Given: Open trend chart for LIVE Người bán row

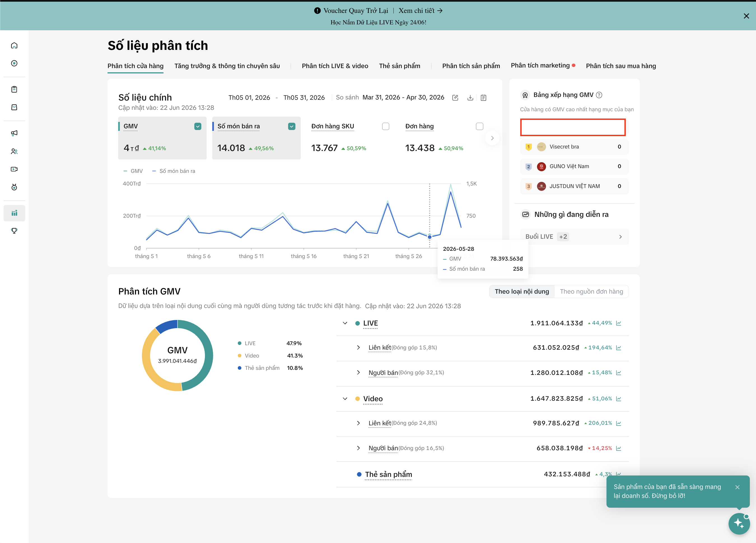Looking at the screenshot, I should 619,373.
